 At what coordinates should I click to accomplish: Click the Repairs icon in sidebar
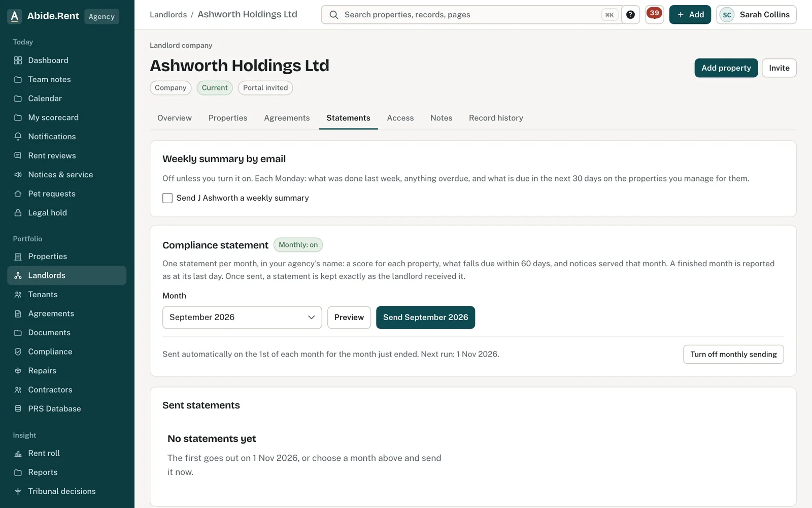point(18,371)
